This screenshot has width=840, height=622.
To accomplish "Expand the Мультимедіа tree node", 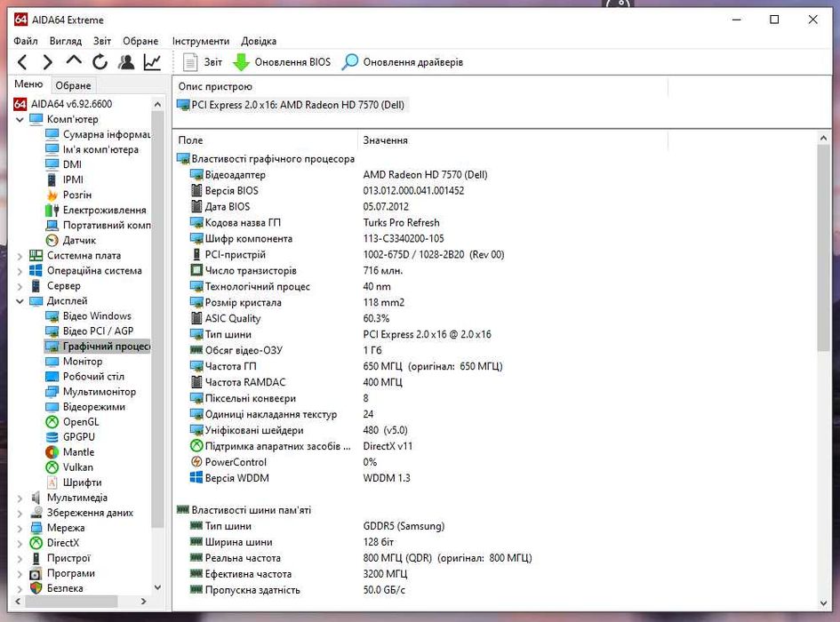I will 20,498.
